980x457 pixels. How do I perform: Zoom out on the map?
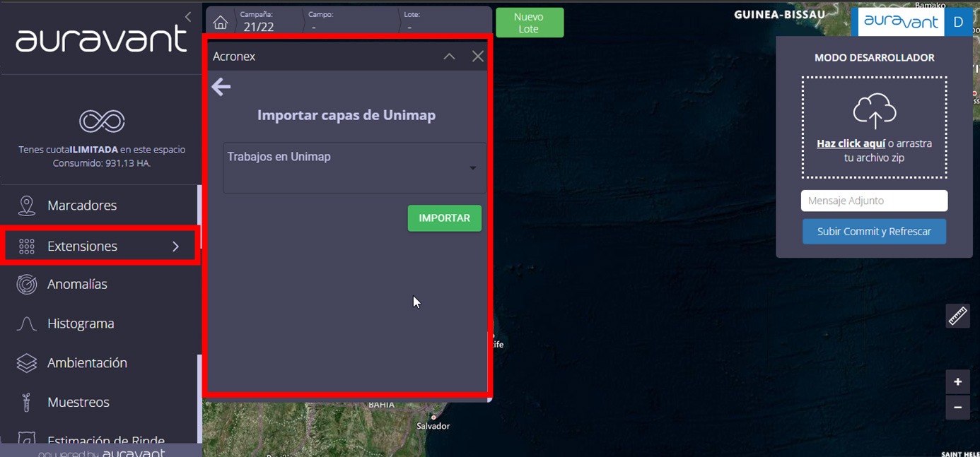pyautogui.click(x=958, y=407)
